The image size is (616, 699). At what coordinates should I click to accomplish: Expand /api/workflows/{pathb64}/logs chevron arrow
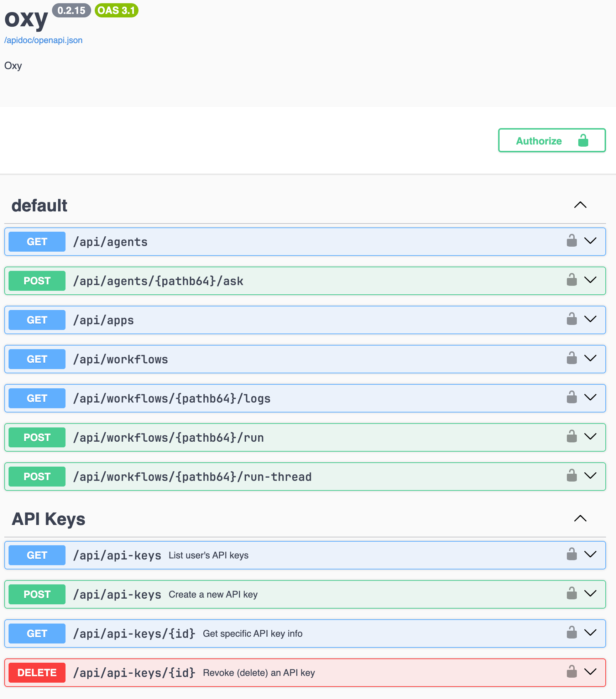(x=590, y=398)
